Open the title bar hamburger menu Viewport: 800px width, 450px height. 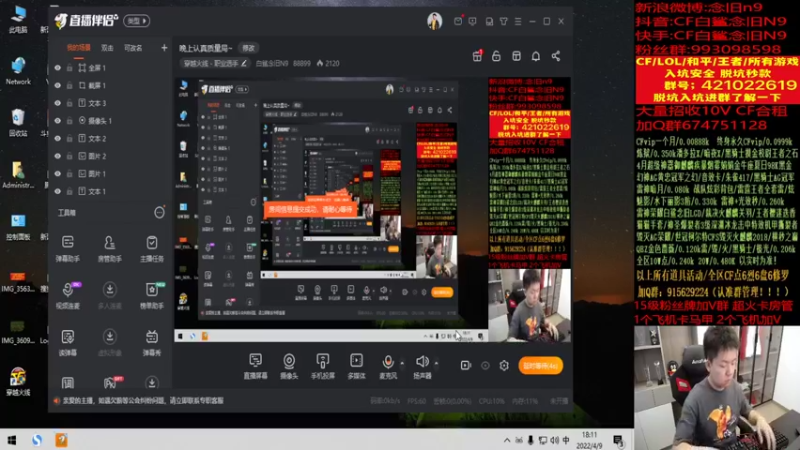pyautogui.click(x=518, y=21)
